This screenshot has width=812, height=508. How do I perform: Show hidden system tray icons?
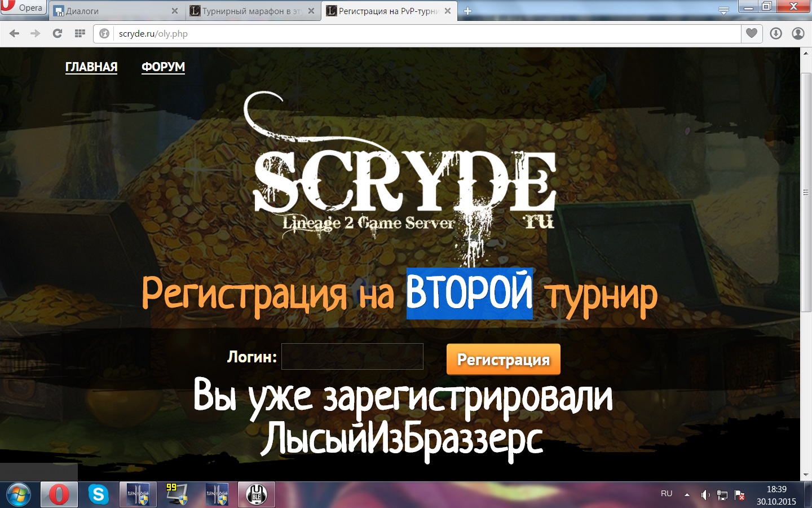coord(687,495)
